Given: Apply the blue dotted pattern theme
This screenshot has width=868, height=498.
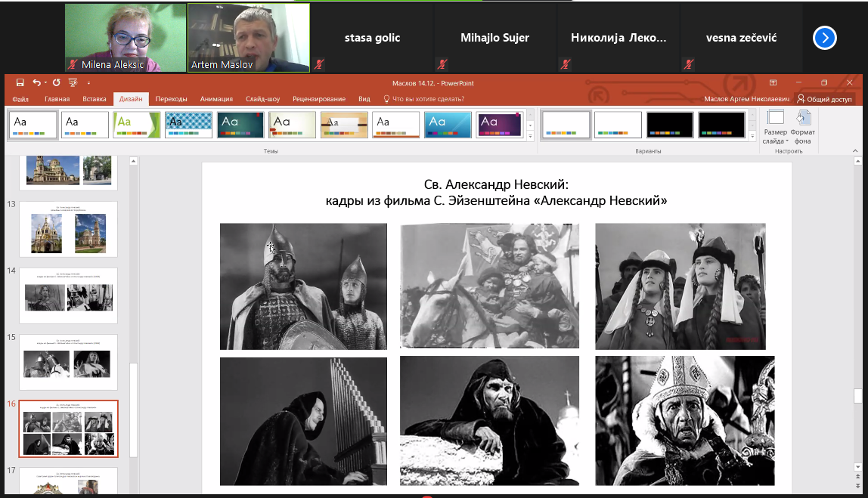Looking at the screenshot, I should [189, 125].
